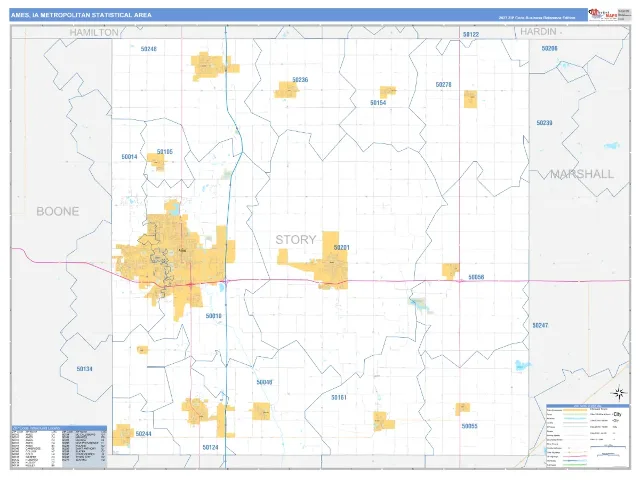Click ZIP code label 50161
Screen dimensions: 640x480
pyautogui.click(x=339, y=398)
